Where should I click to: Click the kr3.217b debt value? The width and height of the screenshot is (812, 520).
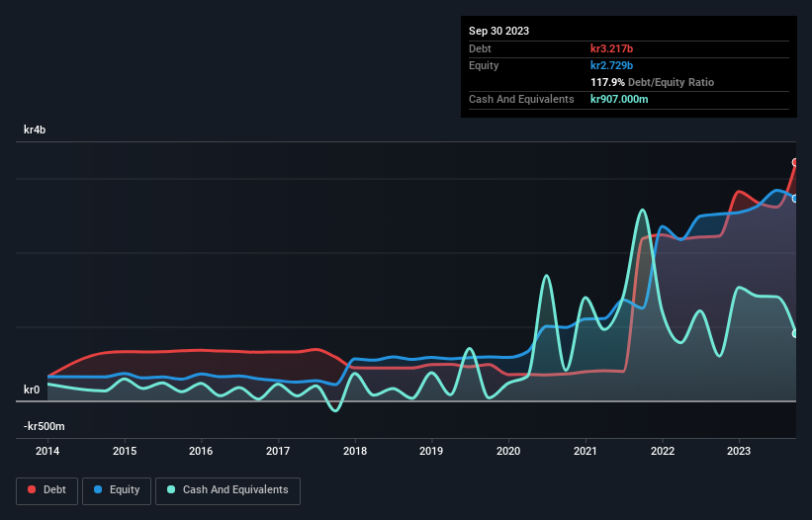click(611, 48)
